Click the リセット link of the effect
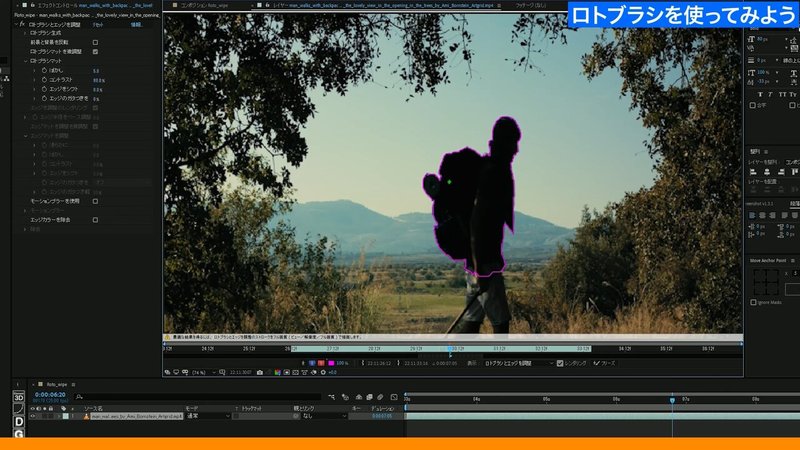The image size is (800, 450). (x=97, y=24)
